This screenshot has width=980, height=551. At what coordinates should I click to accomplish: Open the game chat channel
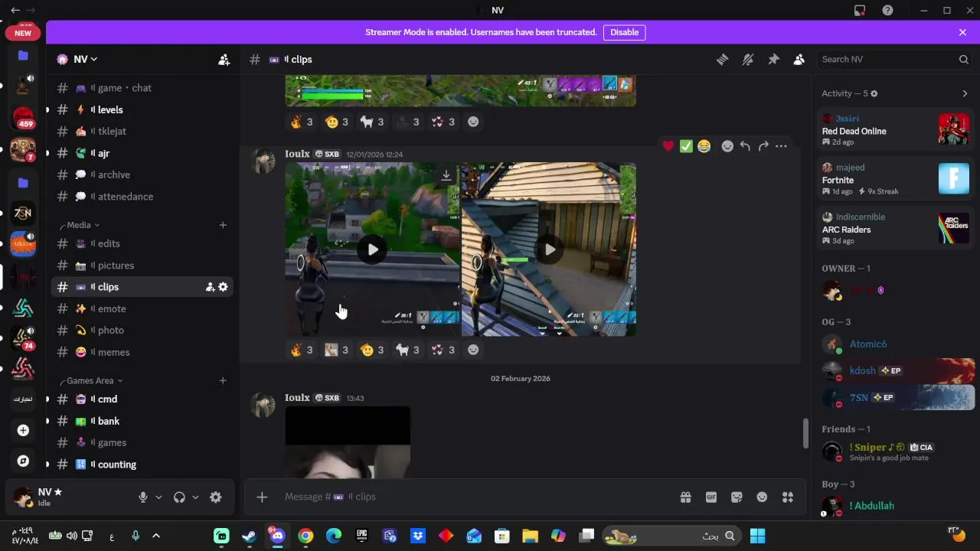point(142,88)
